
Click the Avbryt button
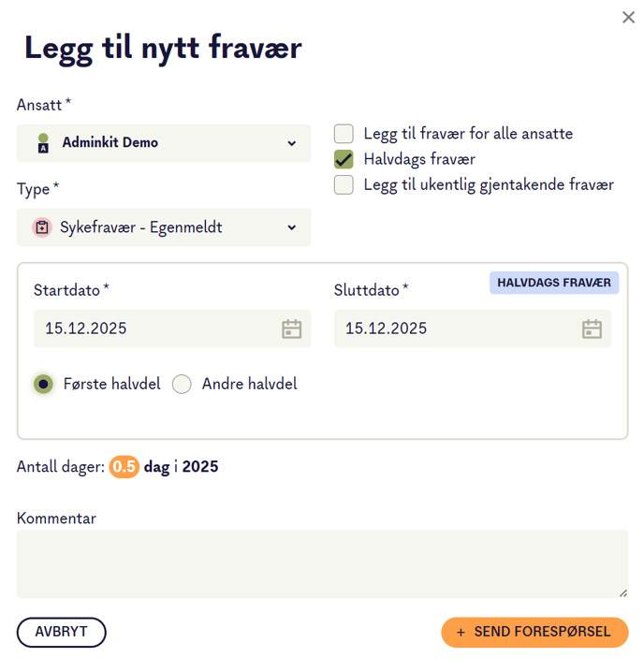[x=62, y=632]
